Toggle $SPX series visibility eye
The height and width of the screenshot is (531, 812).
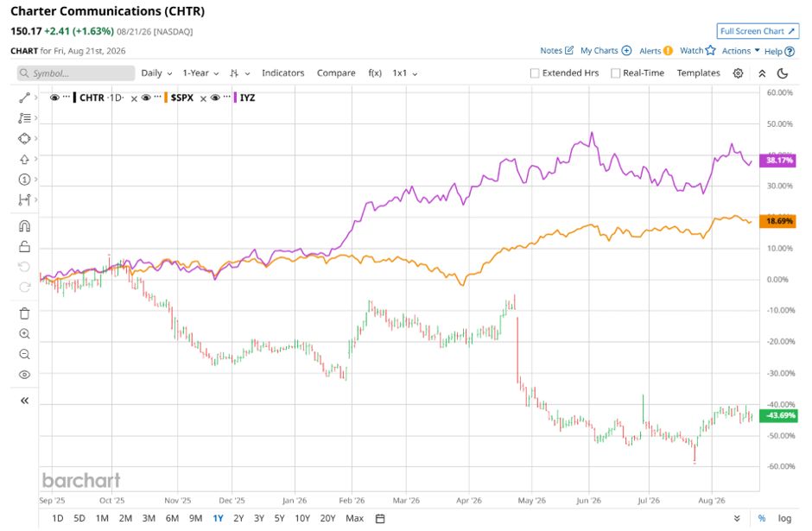[x=146, y=98]
